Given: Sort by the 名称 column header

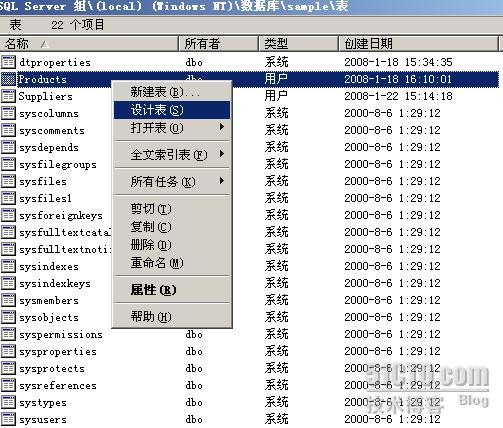Looking at the screenshot, I should pyautogui.click(x=89, y=44).
